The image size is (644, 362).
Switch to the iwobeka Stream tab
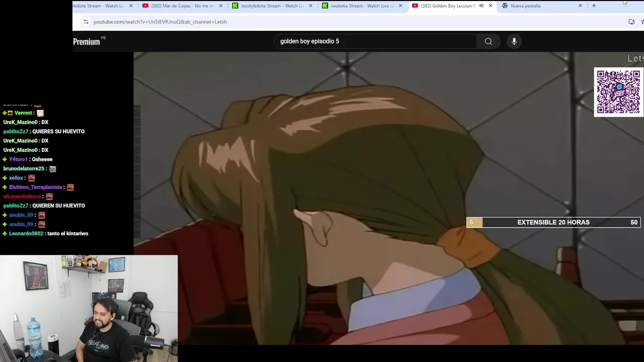tap(361, 6)
